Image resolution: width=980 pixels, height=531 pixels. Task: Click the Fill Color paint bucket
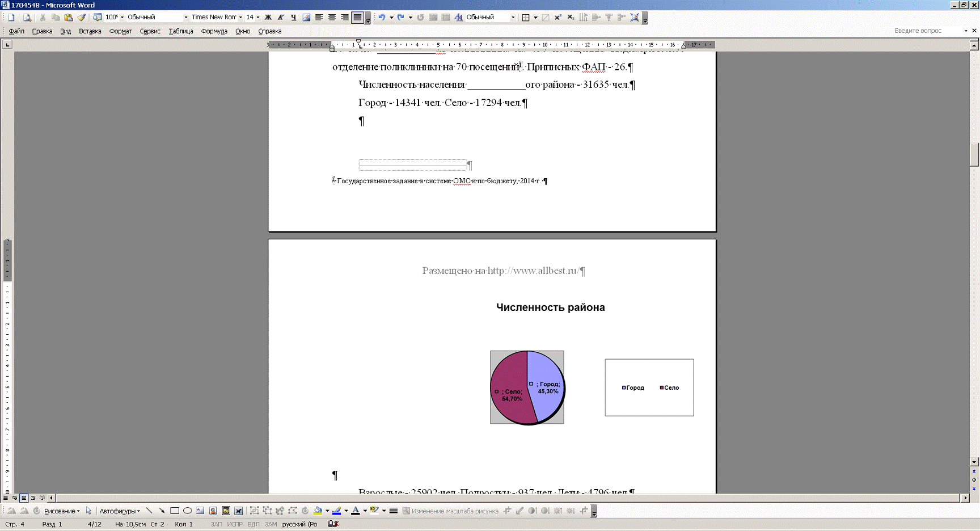tap(318, 511)
